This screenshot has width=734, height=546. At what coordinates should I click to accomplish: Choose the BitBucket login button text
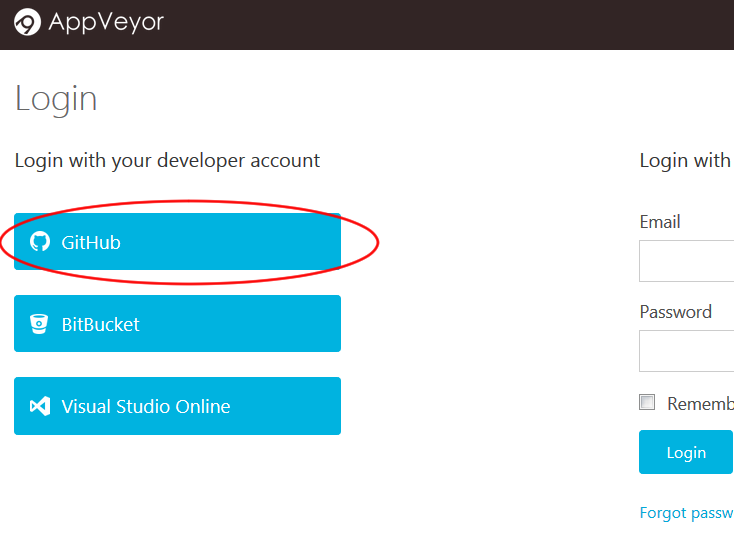coord(101,324)
